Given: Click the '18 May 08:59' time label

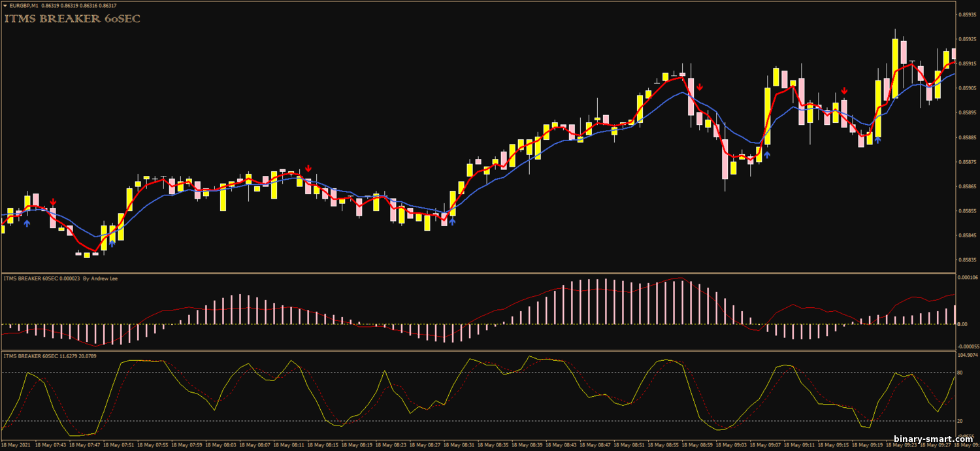Looking at the screenshot, I should [x=697, y=444].
